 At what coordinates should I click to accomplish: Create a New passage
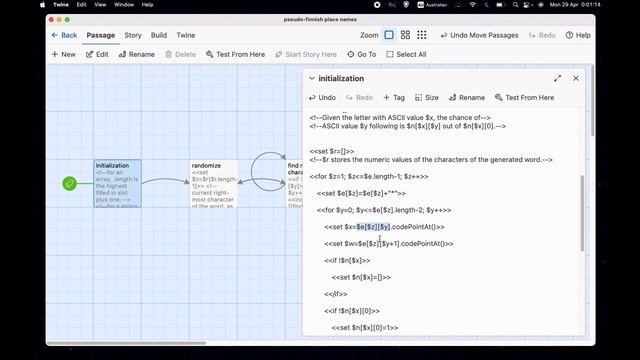[x=64, y=54]
